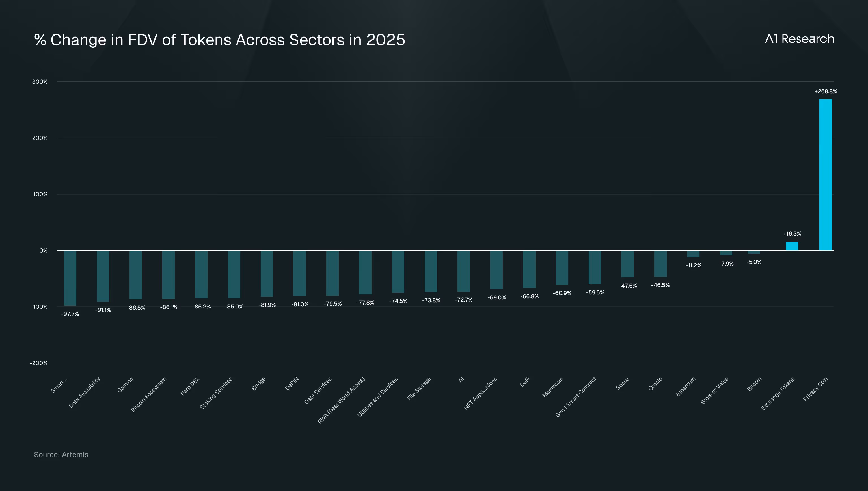Click the Store of Value axis label
This screenshot has width=868, height=491.
714,390
